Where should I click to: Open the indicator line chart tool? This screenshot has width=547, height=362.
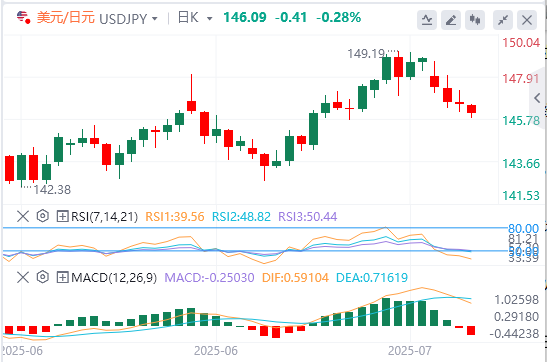427,20
